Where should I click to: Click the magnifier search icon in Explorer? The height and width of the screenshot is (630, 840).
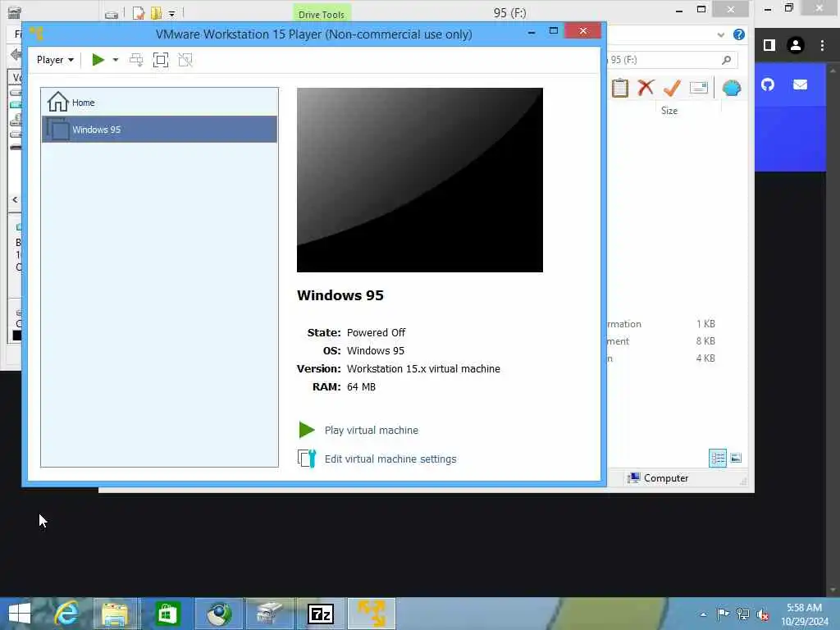coord(727,60)
